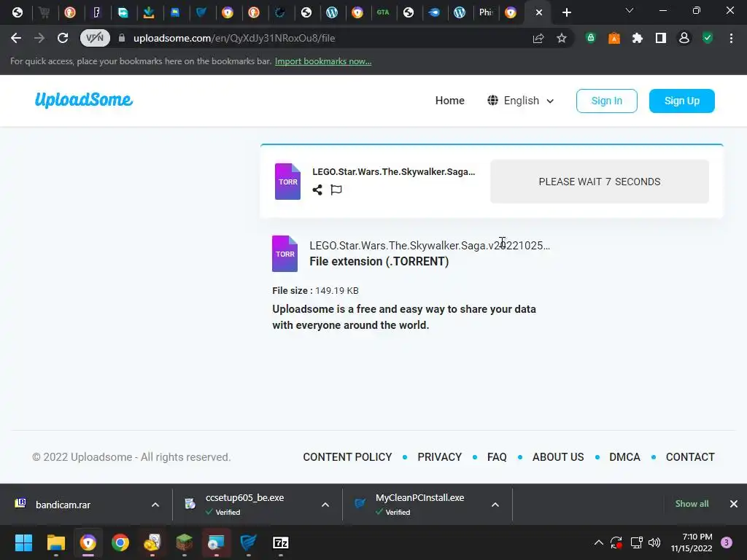Switch to the first tab
The height and width of the screenshot is (560, 747).
[x=18, y=12]
